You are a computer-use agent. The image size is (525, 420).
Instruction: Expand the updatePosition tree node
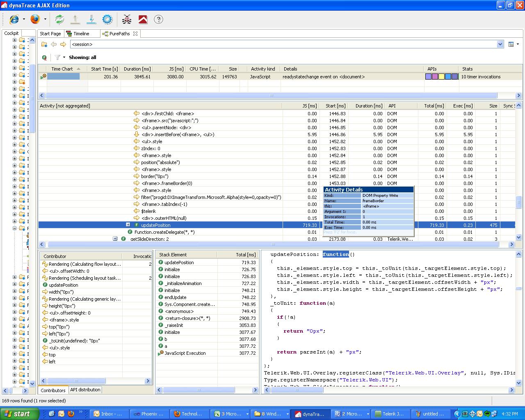coord(128,225)
